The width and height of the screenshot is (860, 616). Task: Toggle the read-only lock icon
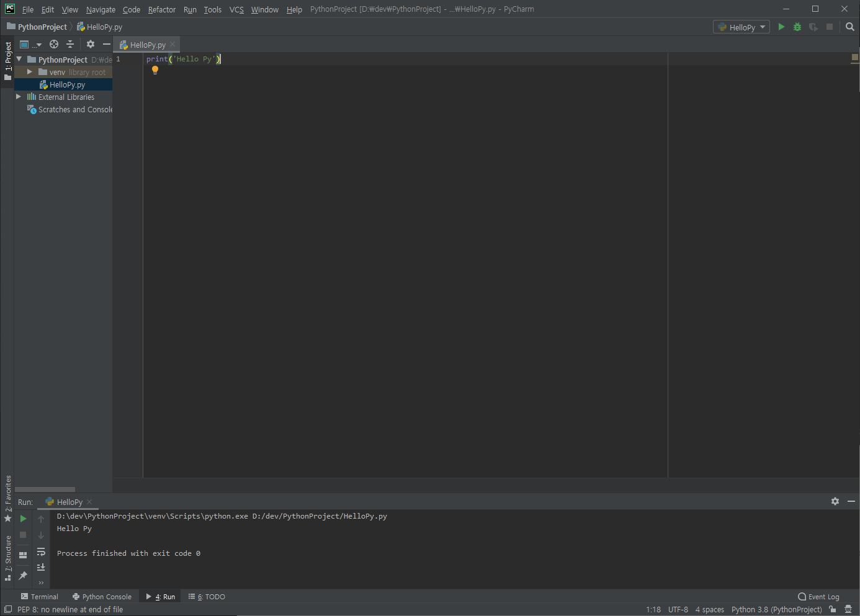833,610
